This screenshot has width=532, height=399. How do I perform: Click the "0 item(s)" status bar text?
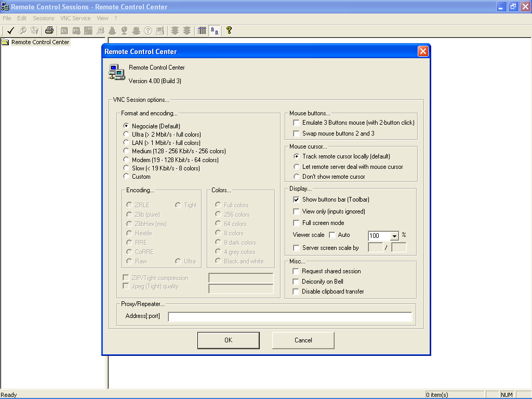click(437, 395)
